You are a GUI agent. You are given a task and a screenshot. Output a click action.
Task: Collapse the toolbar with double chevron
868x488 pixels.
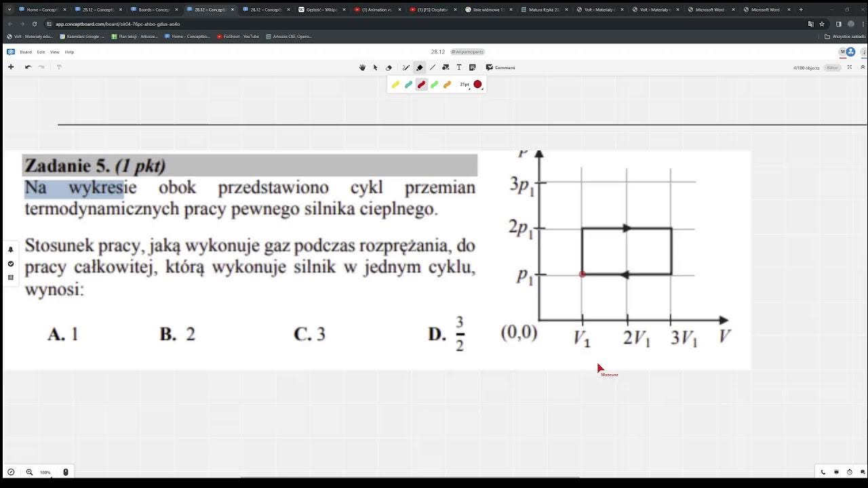click(863, 68)
